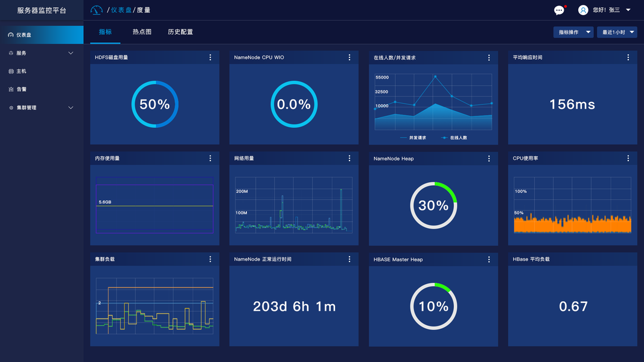Open the 网络用量 card options menu
Viewport: 644px width, 362px height.
click(x=349, y=158)
